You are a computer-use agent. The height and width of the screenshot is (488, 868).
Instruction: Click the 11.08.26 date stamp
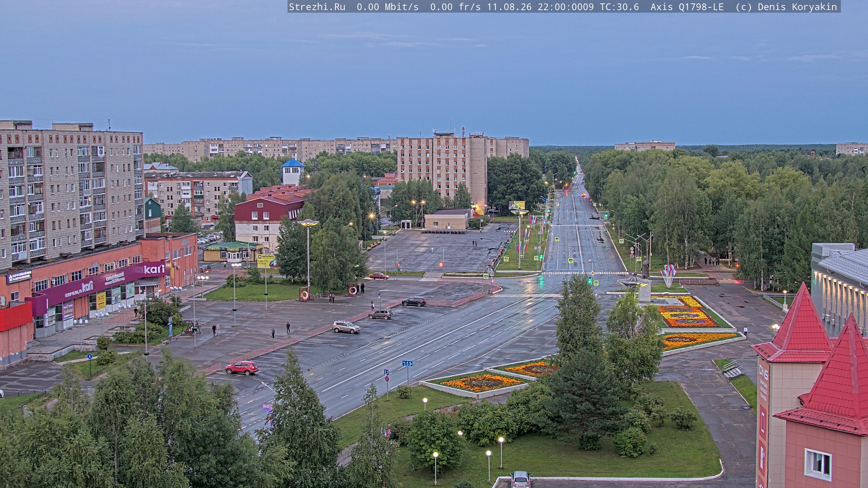click(509, 7)
